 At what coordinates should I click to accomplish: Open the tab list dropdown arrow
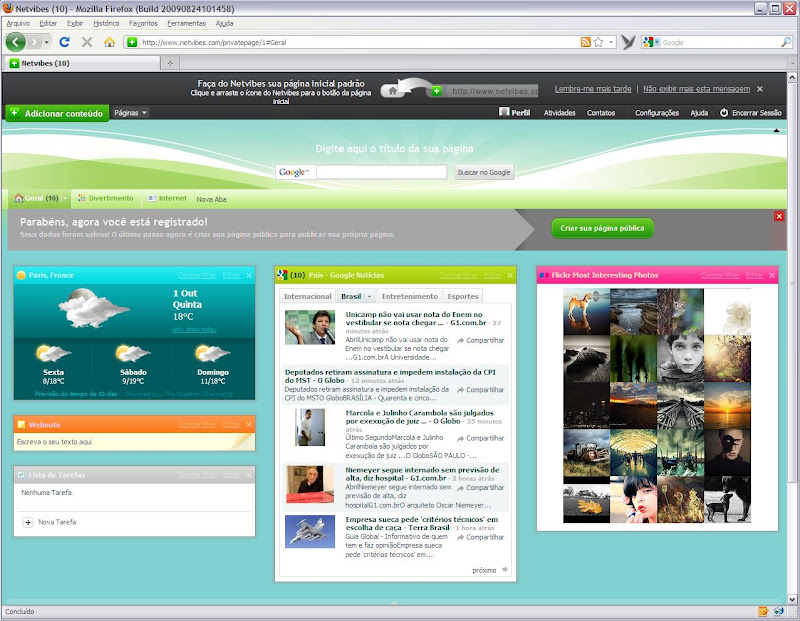(x=792, y=63)
